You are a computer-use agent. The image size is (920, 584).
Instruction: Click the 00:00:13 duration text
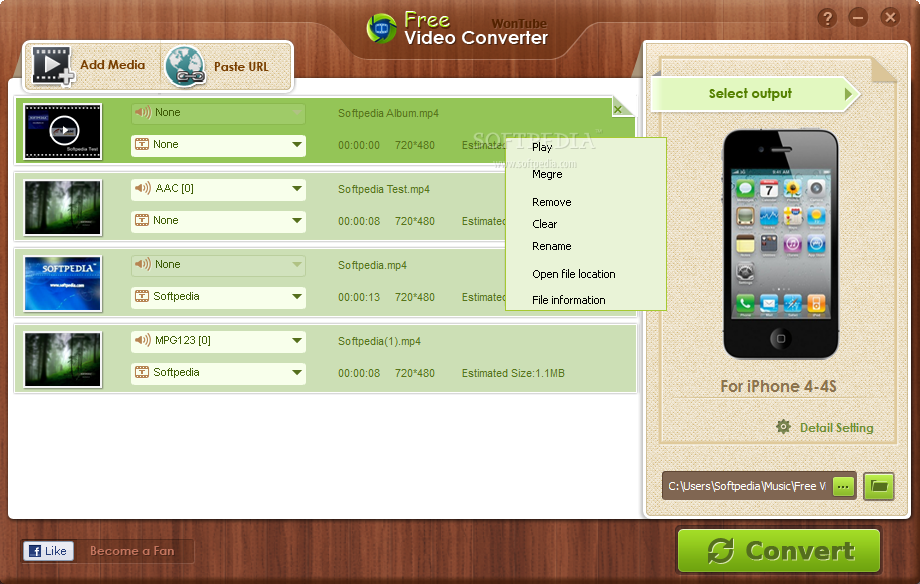tap(359, 298)
